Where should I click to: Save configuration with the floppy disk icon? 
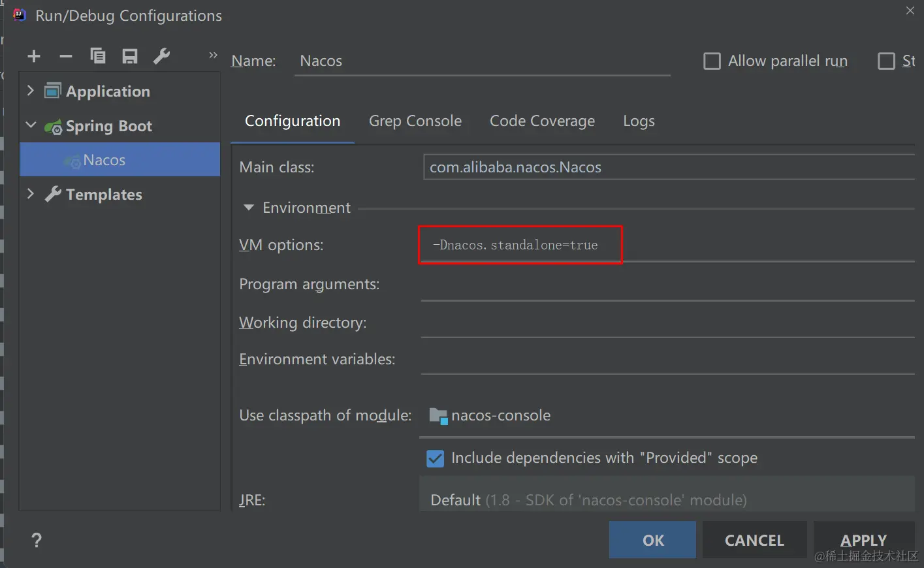click(x=130, y=56)
